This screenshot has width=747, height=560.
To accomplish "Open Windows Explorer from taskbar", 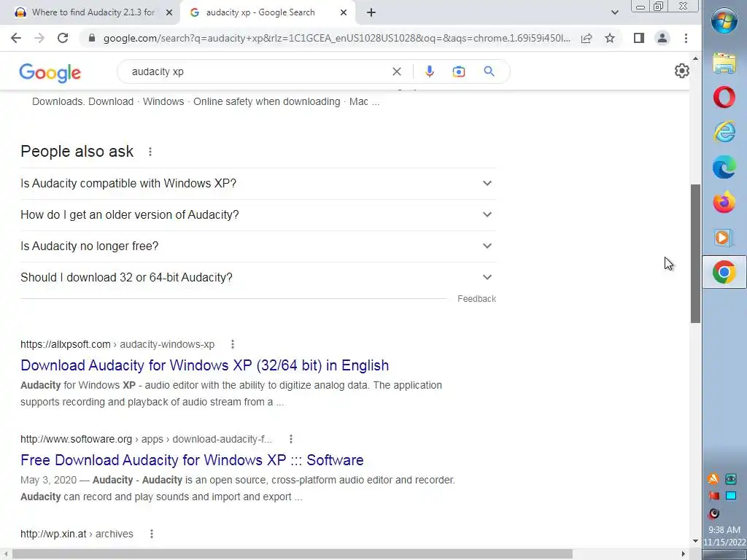I will pyautogui.click(x=724, y=63).
